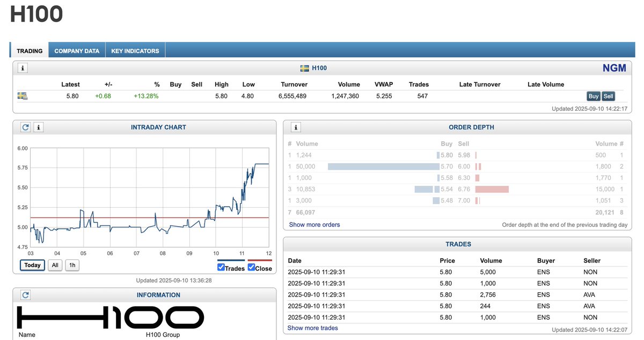Click trade row with volume 244
This screenshot has height=340, width=644.
point(457,306)
